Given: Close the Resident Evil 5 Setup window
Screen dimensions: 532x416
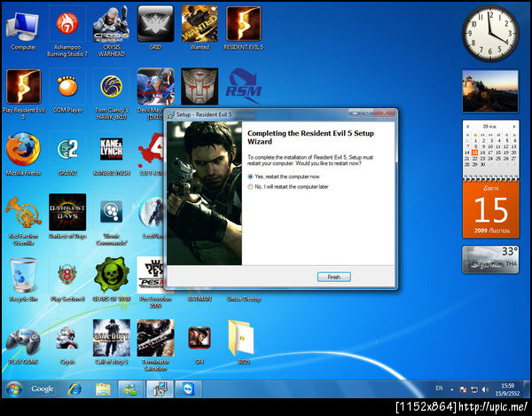Looking at the screenshot, I should (384, 113).
